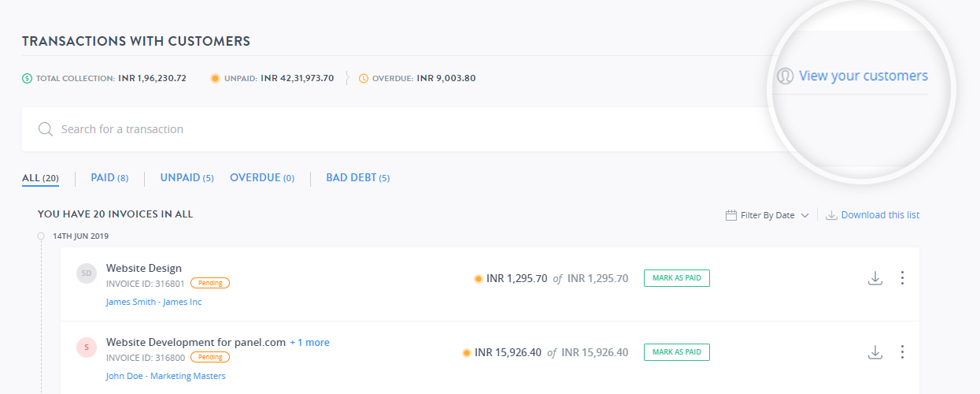The image size is (980, 394).
Task: Select the Bad Debt (5) tab
Action: (x=357, y=178)
